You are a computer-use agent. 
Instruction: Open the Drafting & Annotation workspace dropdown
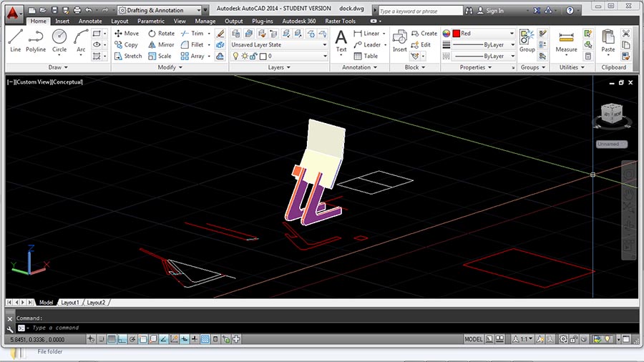click(x=160, y=10)
